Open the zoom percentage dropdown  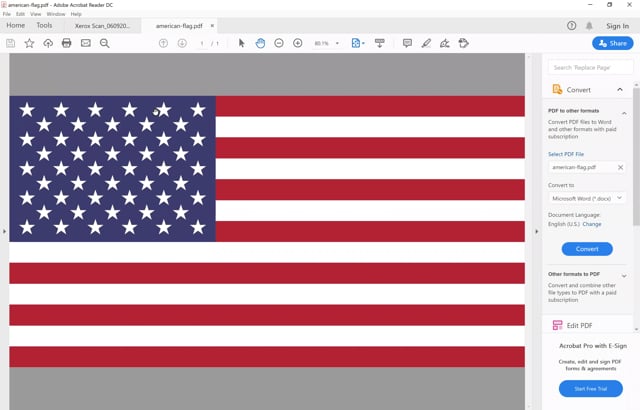click(337, 43)
